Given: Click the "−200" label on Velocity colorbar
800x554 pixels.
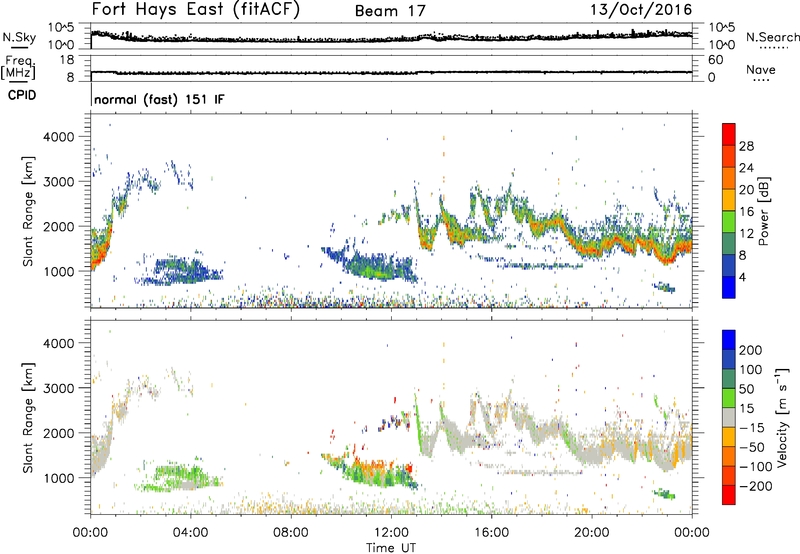Looking at the screenshot, I should [x=756, y=486].
